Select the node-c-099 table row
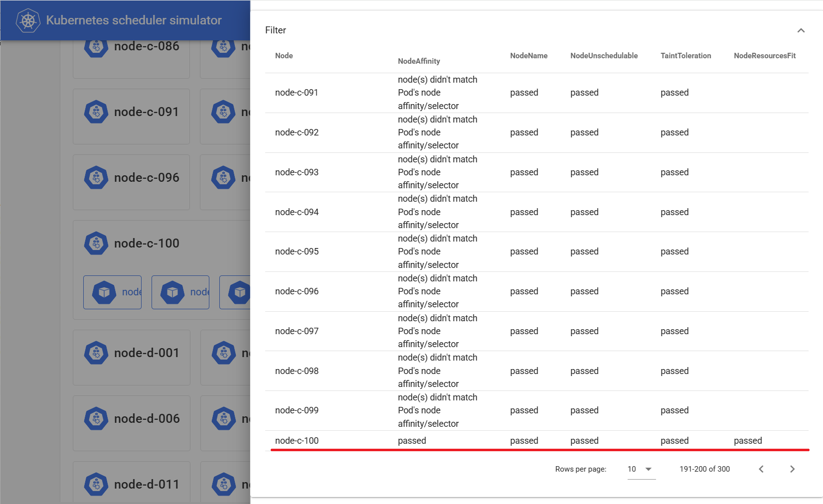This screenshot has width=823, height=504. click(x=537, y=410)
